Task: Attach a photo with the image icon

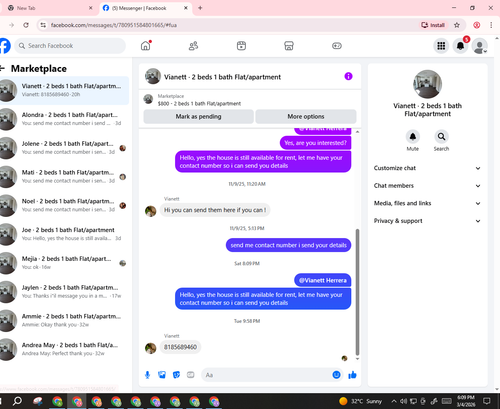Action: pos(162,375)
